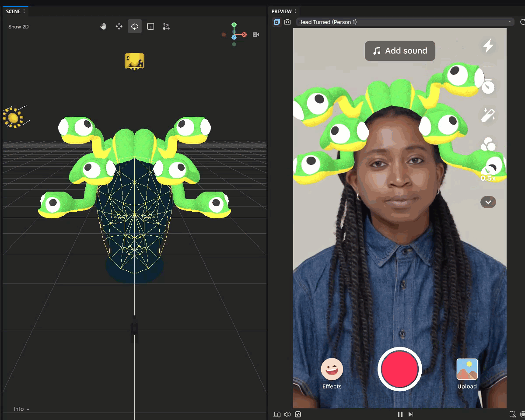Step preview to next frame
The height and width of the screenshot is (420, 525).
click(x=411, y=414)
